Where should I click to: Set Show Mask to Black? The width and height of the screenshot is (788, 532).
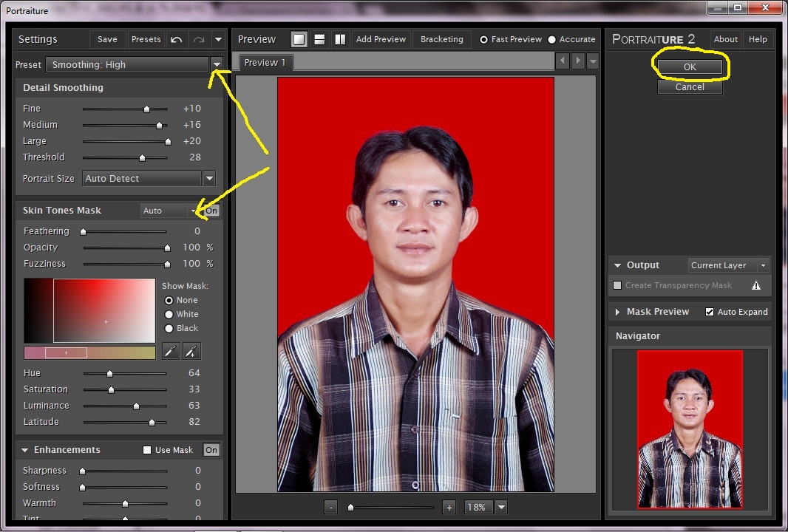[x=169, y=329]
